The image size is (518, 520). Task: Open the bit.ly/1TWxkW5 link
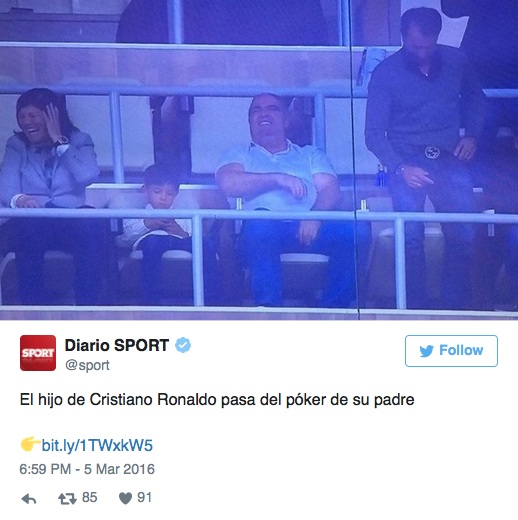pyautogui.click(x=97, y=446)
